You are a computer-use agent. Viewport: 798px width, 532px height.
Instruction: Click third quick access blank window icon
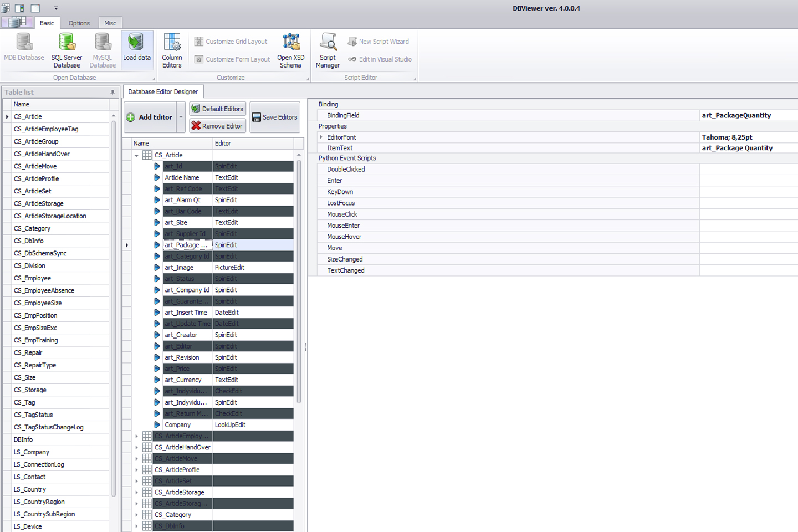35,8
